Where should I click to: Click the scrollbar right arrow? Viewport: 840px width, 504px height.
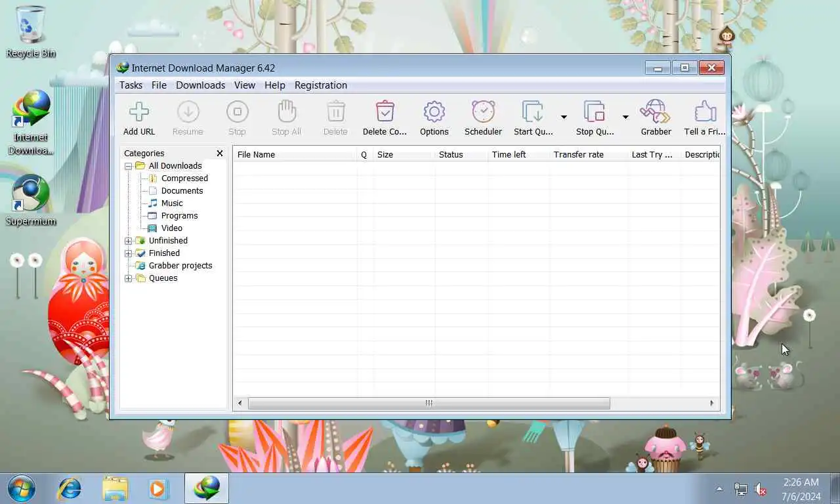pyautogui.click(x=712, y=403)
